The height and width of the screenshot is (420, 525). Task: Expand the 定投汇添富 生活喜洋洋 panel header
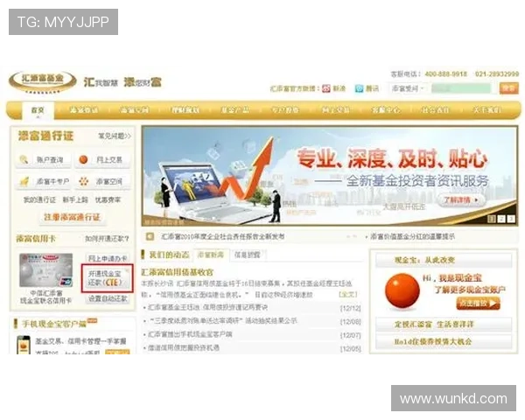(444, 325)
